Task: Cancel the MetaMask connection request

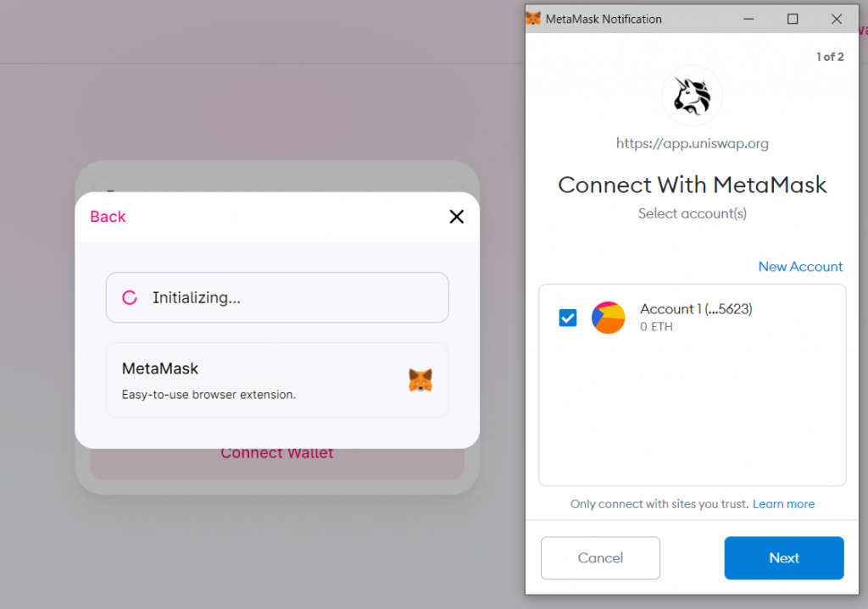Action: (600, 557)
